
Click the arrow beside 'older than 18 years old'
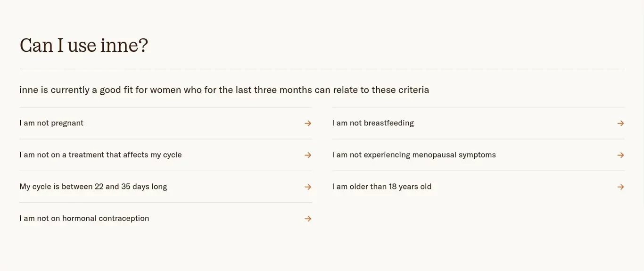[620, 187]
